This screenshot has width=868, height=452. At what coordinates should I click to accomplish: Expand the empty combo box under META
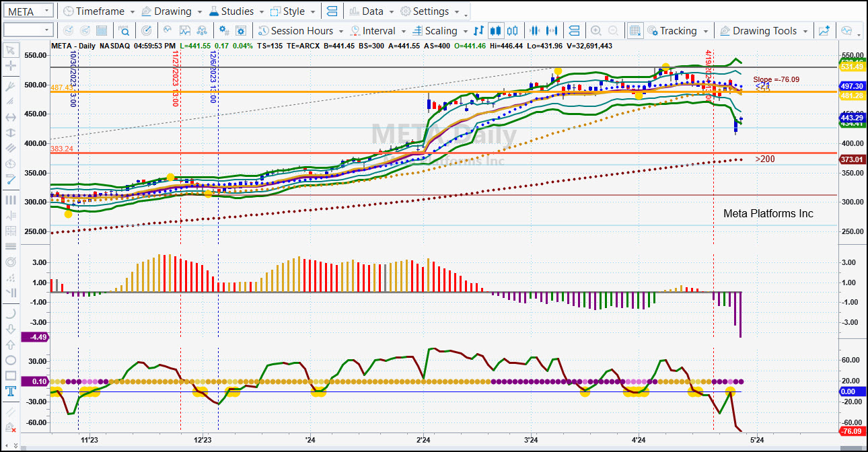pos(28,30)
